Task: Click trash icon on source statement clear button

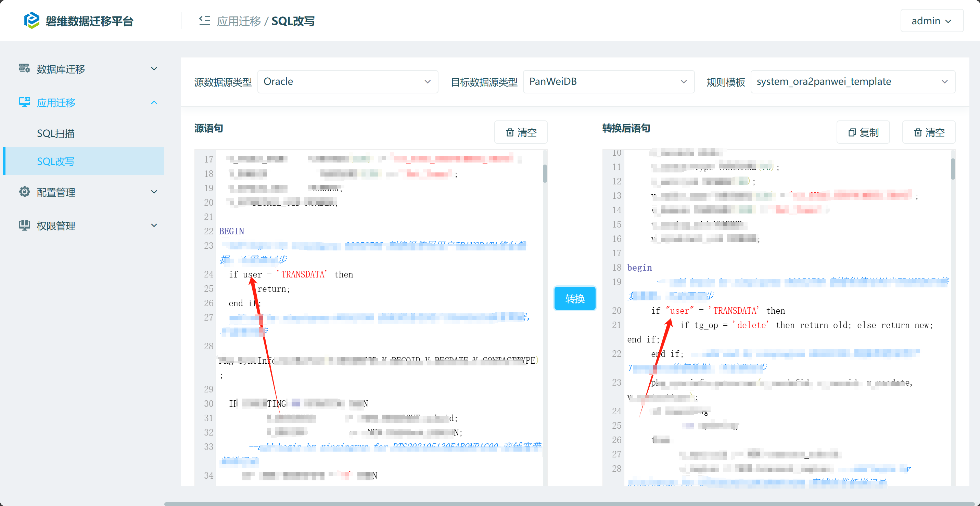Action: point(510,132)
